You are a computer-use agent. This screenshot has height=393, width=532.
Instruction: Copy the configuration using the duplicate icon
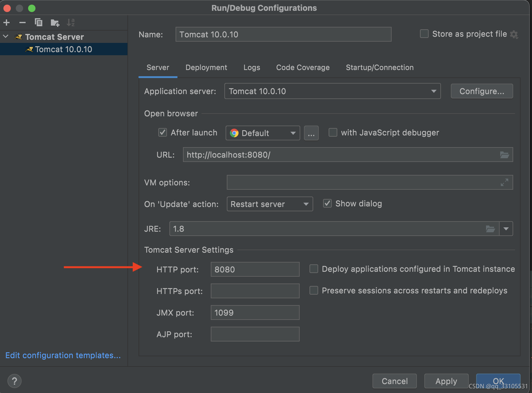click(x=39, y=23)
